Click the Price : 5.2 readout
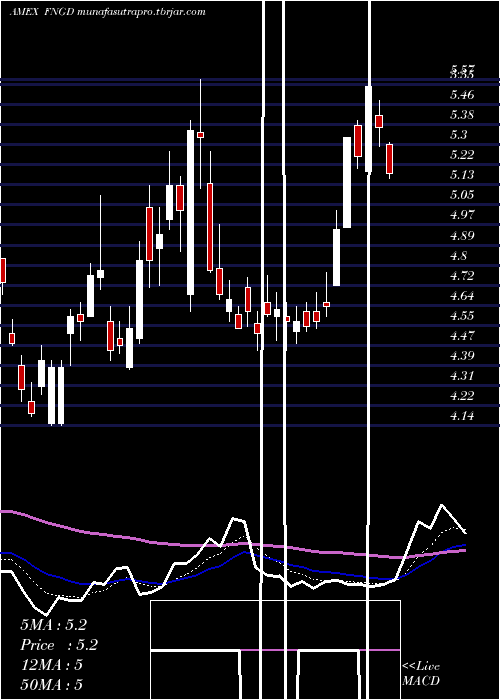Screen dimensions: 500x700 coord(59,645)
